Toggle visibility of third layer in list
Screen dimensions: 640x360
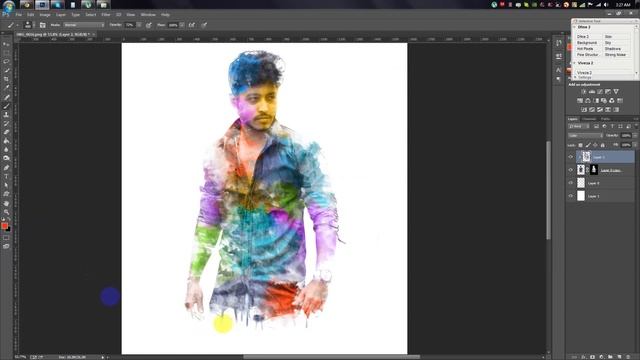pyautogui.click(x=571, y=183)
